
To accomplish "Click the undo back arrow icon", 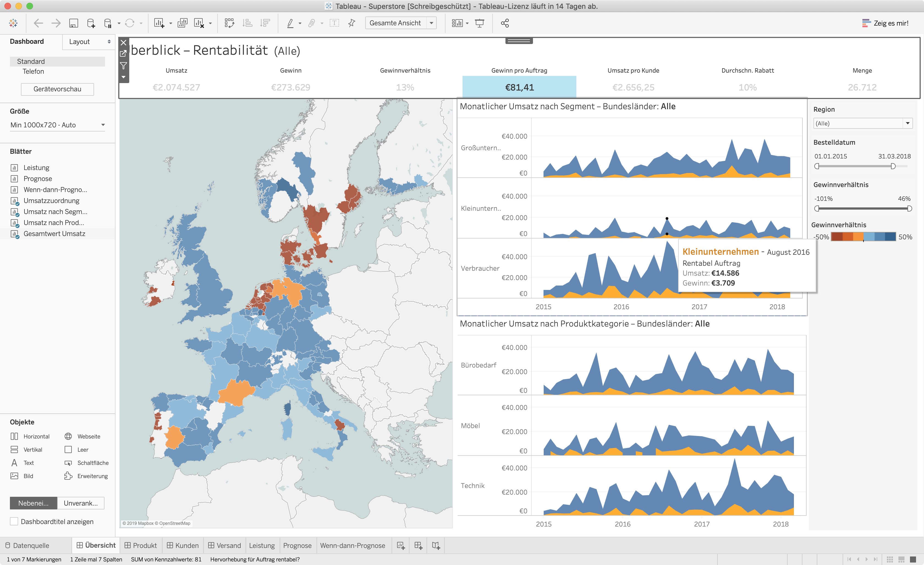I will [38, 23].
